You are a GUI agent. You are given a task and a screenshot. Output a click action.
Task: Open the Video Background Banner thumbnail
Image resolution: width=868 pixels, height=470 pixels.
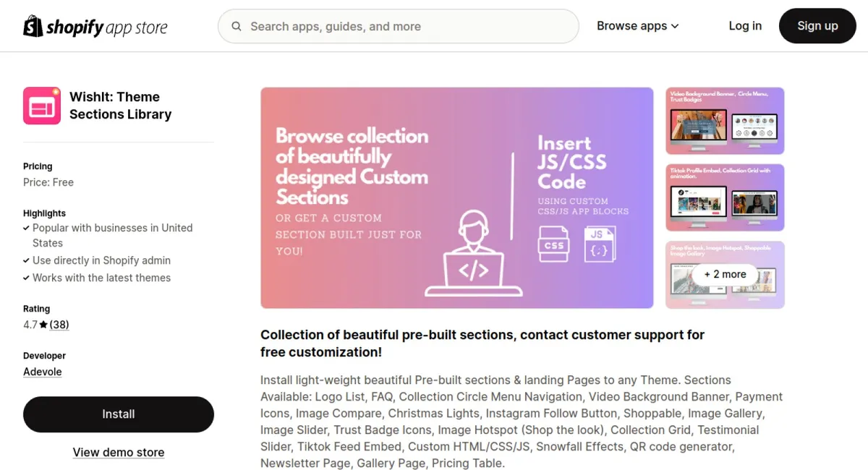tap(724, 121)
